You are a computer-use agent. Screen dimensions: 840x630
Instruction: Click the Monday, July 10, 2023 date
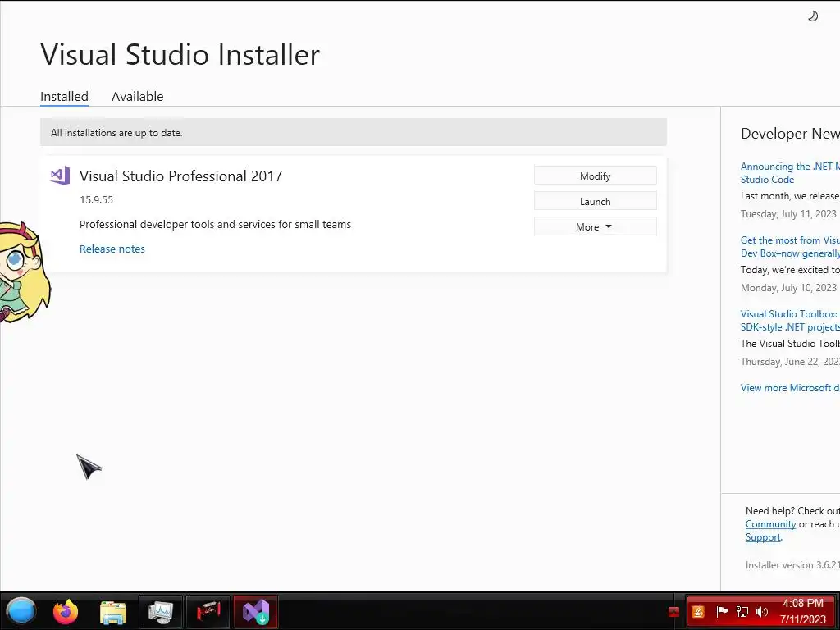coord(788,288)
